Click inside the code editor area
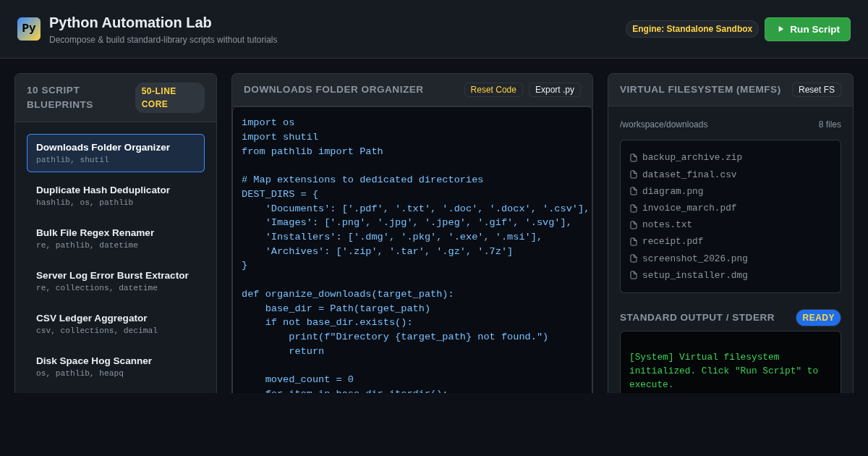 (412, 250)
